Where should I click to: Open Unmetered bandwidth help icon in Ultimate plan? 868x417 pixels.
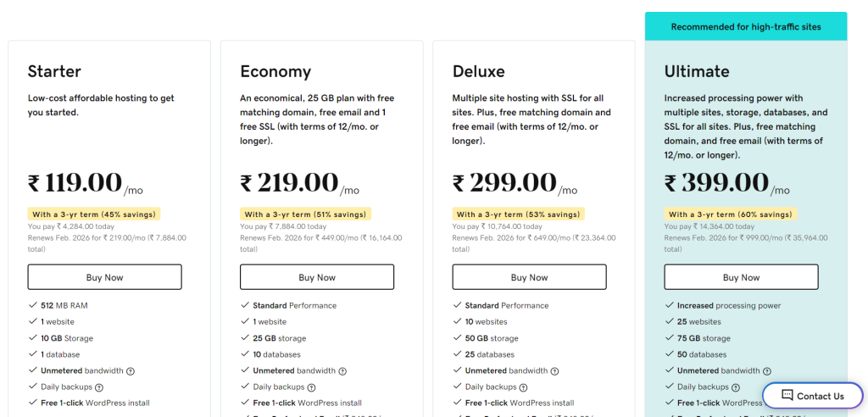[x=766, y=371]
